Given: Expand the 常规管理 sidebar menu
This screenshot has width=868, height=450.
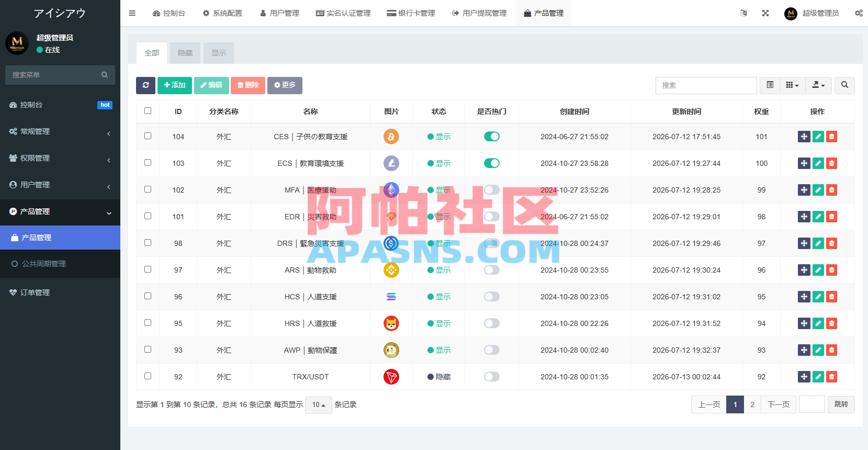Looking at the screenshot, I should click(x=60, y=131).
